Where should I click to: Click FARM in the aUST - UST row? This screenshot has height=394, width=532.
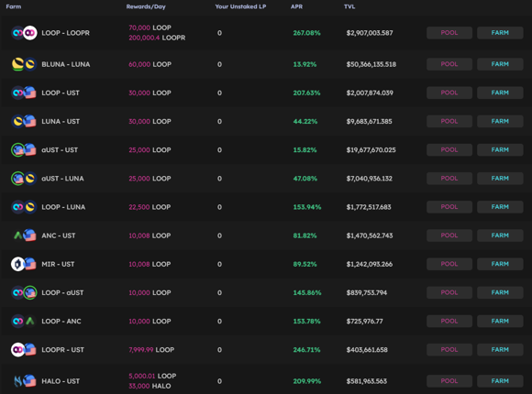(500, 150)
